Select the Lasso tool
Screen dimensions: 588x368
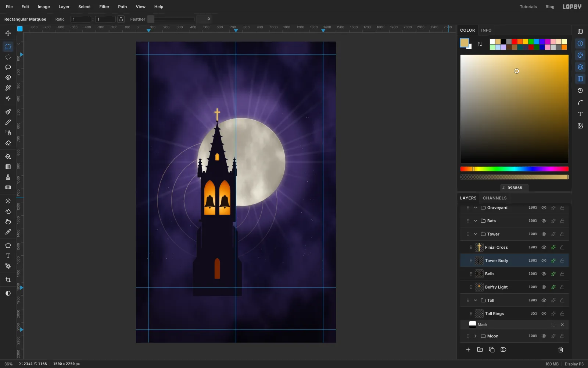click(x=8, y=67)
